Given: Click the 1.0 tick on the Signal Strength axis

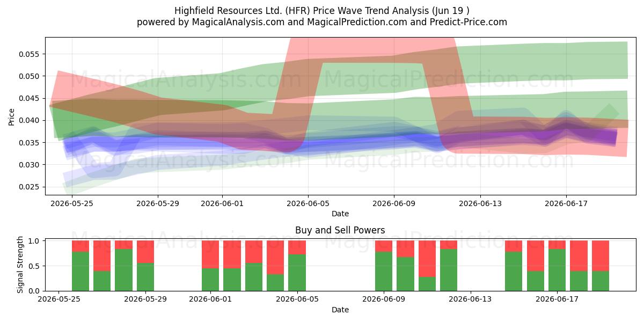Looking at the screenshot, I should (35, 241).
